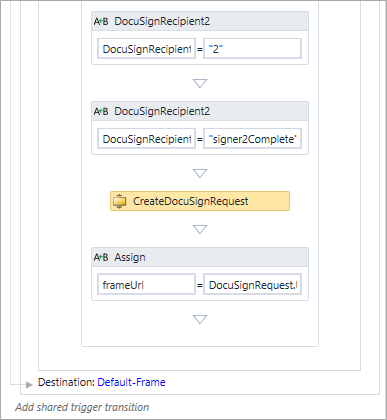Select the CreateDocuSignRequest activity
This screenshot has height=420, width=387.
point(200,201)
